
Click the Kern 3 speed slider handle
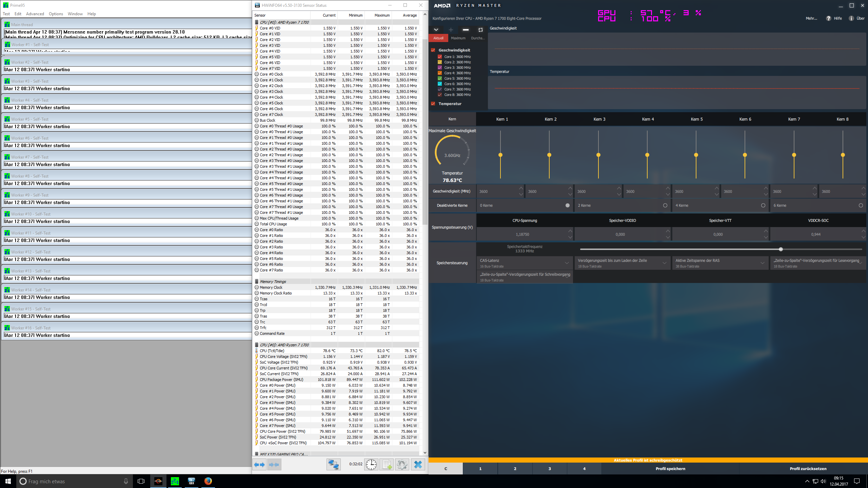click(598, 155)
